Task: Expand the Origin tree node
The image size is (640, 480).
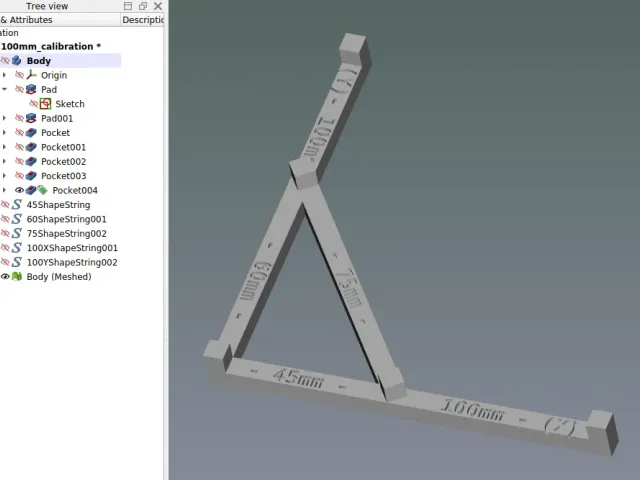Action: click(x=4, y=75)
